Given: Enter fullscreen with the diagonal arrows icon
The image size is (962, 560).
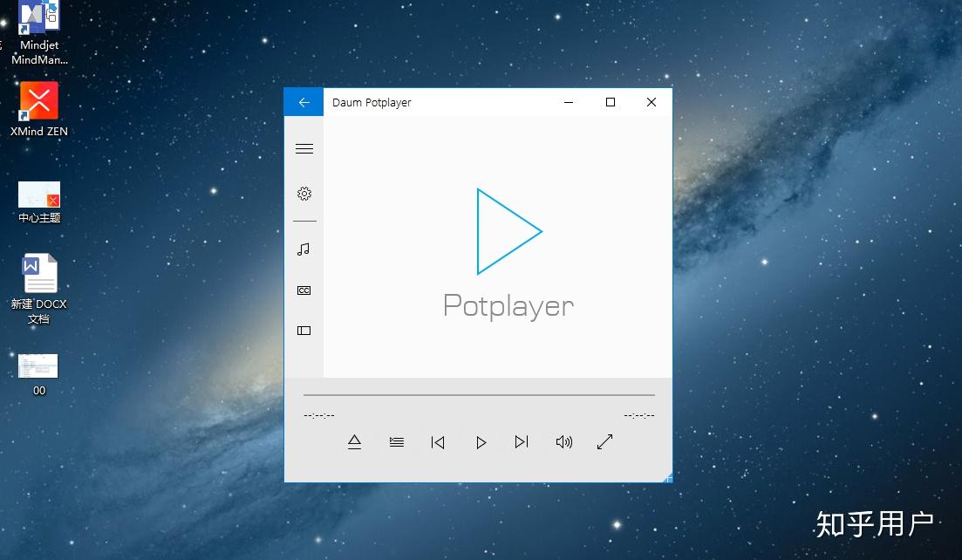Looking at the screenshot, I should click(x=604, y=442).
